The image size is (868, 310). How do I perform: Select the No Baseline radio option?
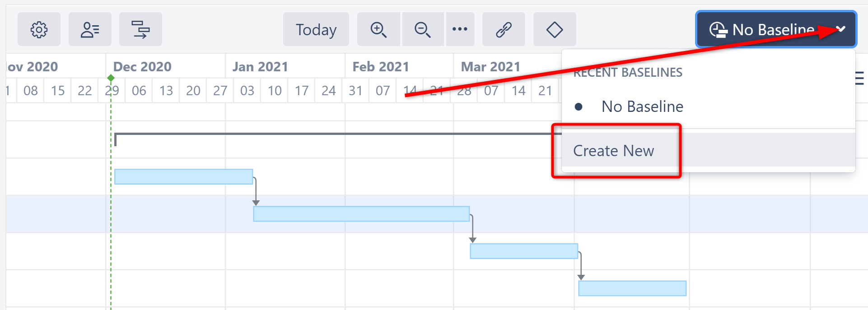579,106
